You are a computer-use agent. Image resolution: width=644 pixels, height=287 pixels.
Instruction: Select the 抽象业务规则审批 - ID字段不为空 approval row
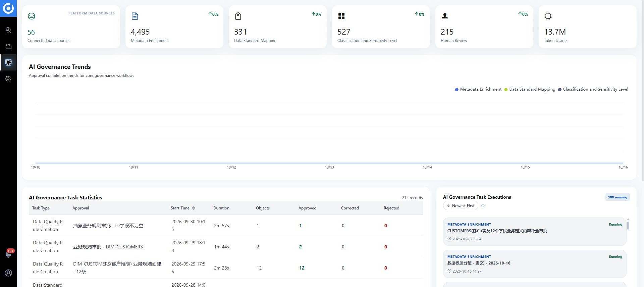click(x=226, y=226)
